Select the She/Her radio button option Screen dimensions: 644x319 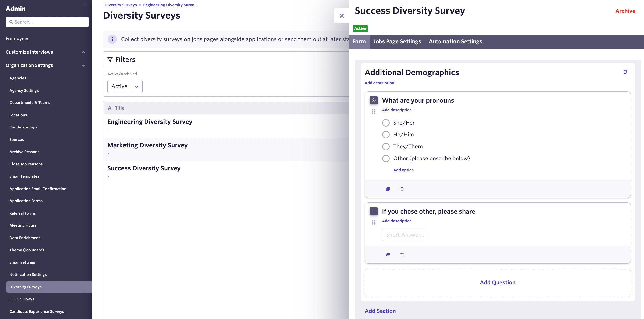(386, 123)
